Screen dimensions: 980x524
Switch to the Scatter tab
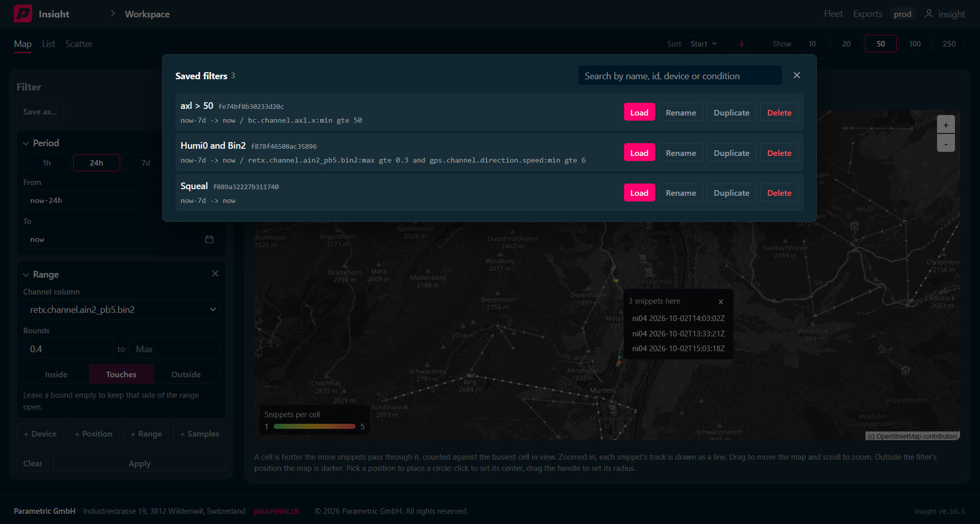pos(79,44)
